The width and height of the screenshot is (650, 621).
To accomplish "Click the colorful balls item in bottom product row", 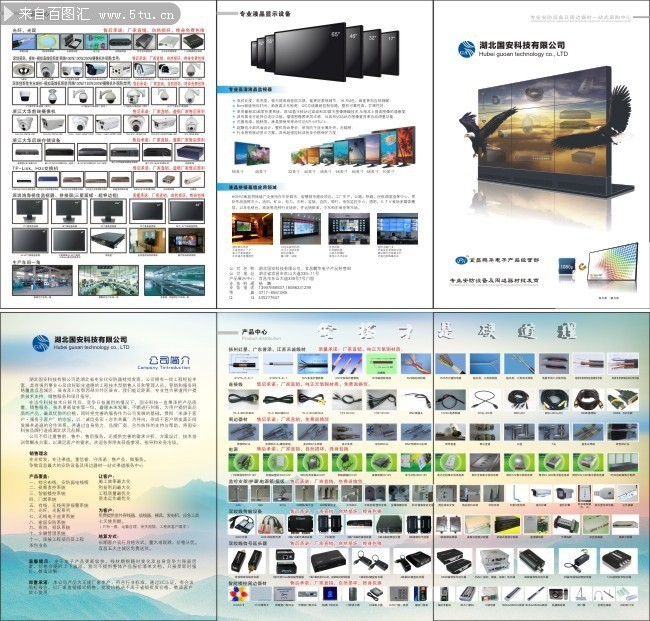I will tap(238, 594).
